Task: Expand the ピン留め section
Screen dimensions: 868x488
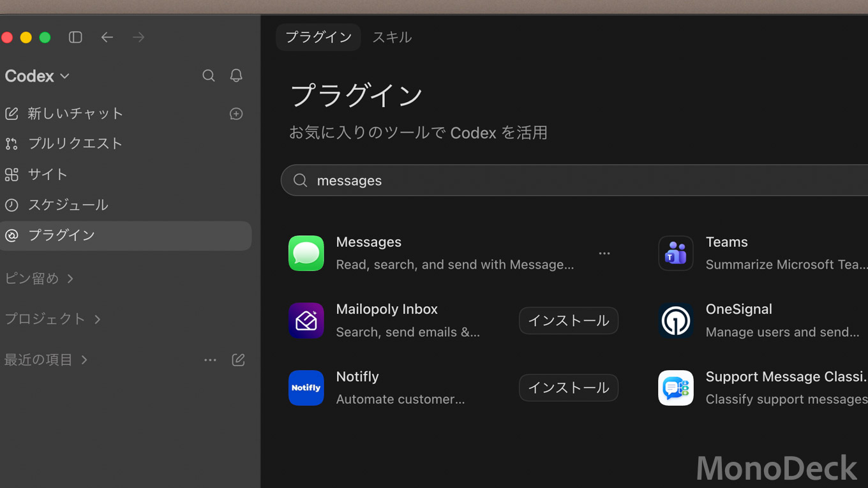Action: click(x=39, y=279)
